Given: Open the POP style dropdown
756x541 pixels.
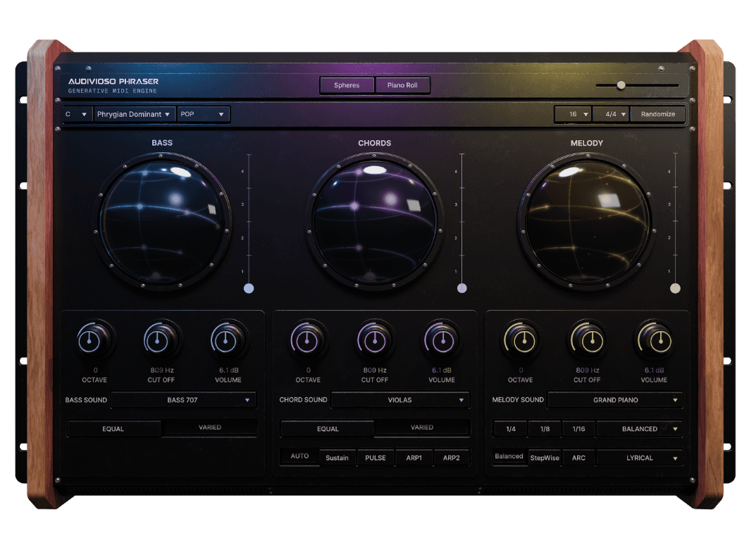Looking at the screenshot, I should (202, 114).
